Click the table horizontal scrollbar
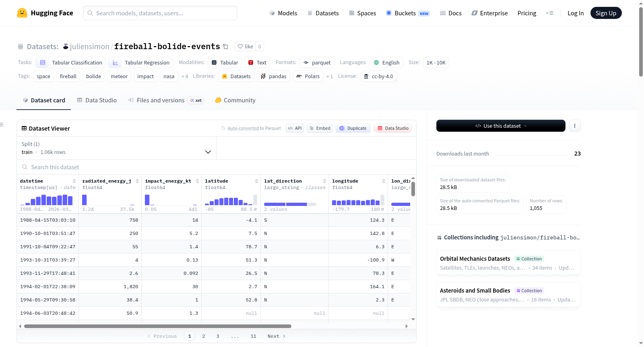Screen dimensions: 644x347 [158, 326]
